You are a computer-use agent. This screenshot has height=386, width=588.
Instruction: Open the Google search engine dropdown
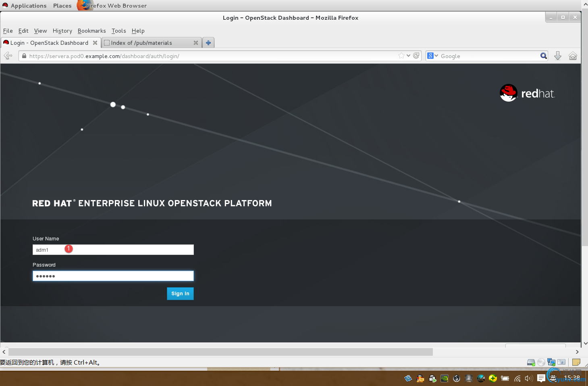[433, 56]
